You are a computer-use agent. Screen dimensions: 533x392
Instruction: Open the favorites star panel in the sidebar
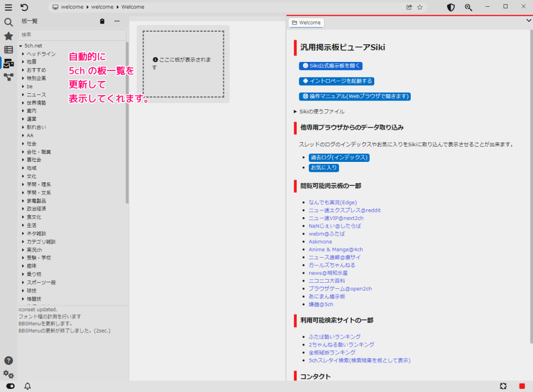(x=8, y=36)
